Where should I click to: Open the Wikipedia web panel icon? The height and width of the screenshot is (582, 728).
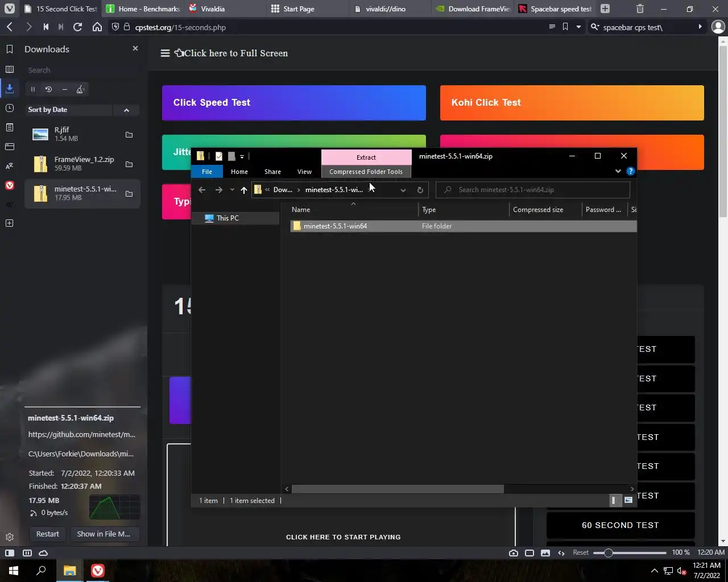[10, 205]
